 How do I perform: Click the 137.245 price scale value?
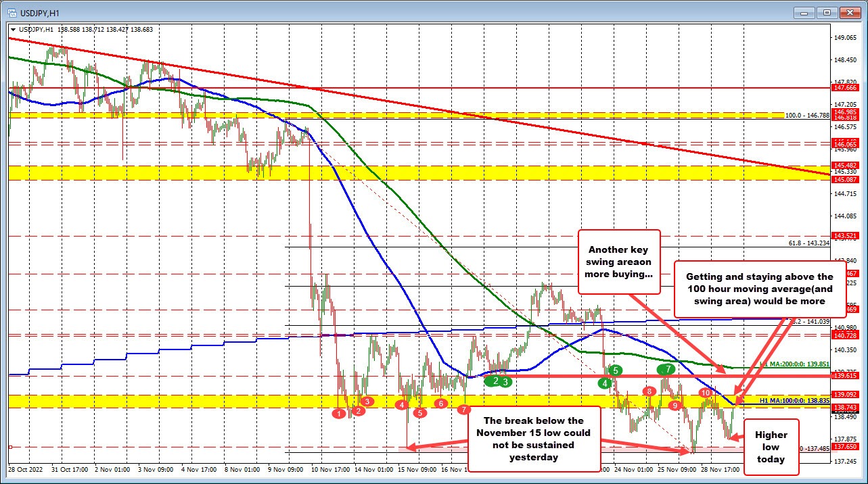846,461
